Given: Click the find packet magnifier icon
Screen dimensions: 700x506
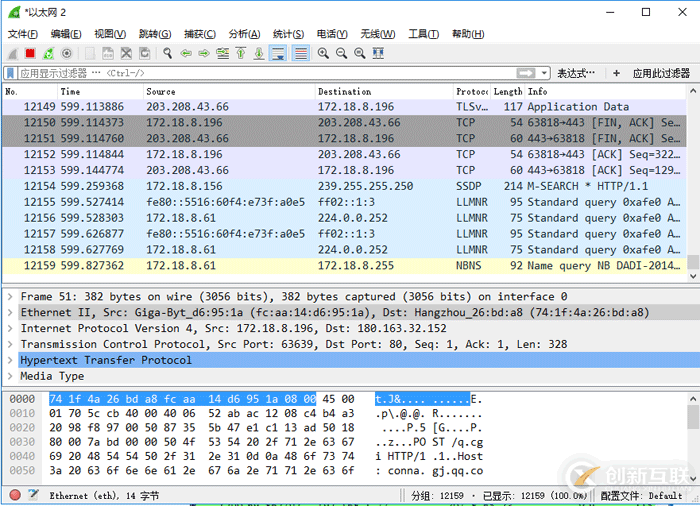Looking at the screenshot, I should tap(166, 53).
